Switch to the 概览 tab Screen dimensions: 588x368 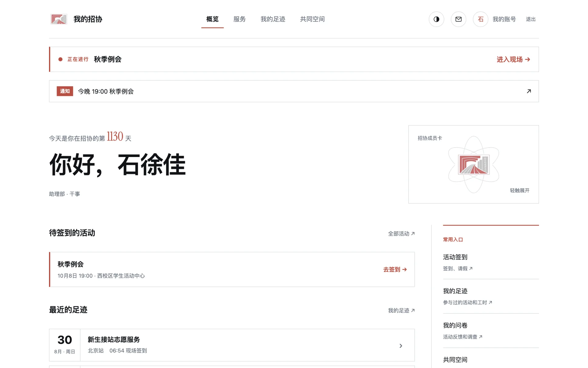tap(212, 19)
